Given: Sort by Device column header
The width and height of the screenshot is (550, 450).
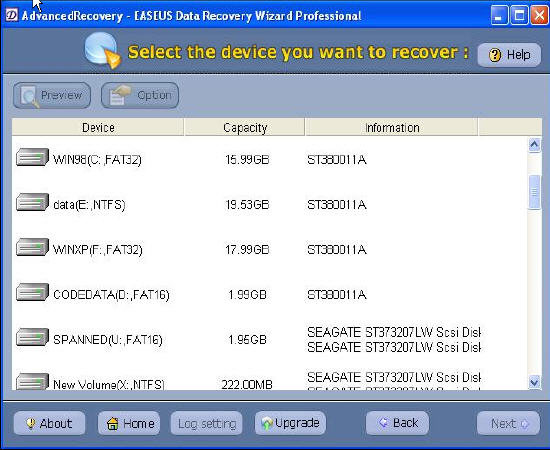Looking at the screenshot, I should 98,127.
